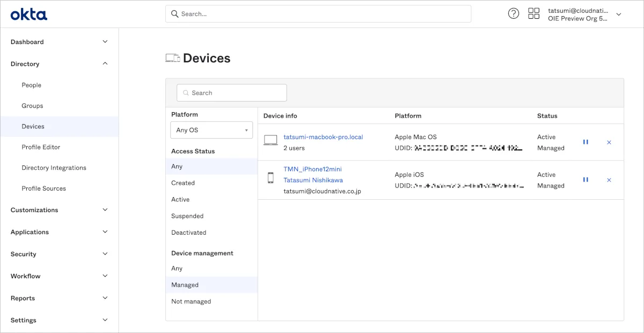This screenshot has width=644, height=333.
Task: Expand the Security sidebar section
Action: click(59, 254)
